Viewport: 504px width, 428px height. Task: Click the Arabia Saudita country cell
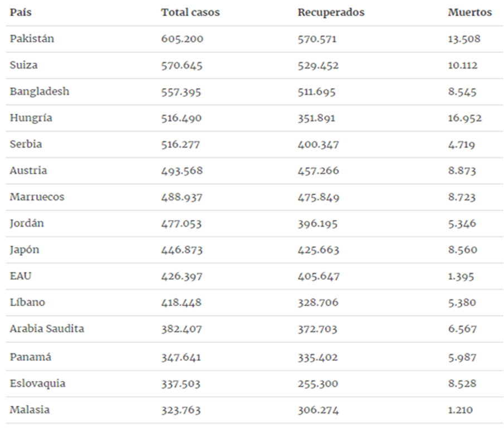47,328
